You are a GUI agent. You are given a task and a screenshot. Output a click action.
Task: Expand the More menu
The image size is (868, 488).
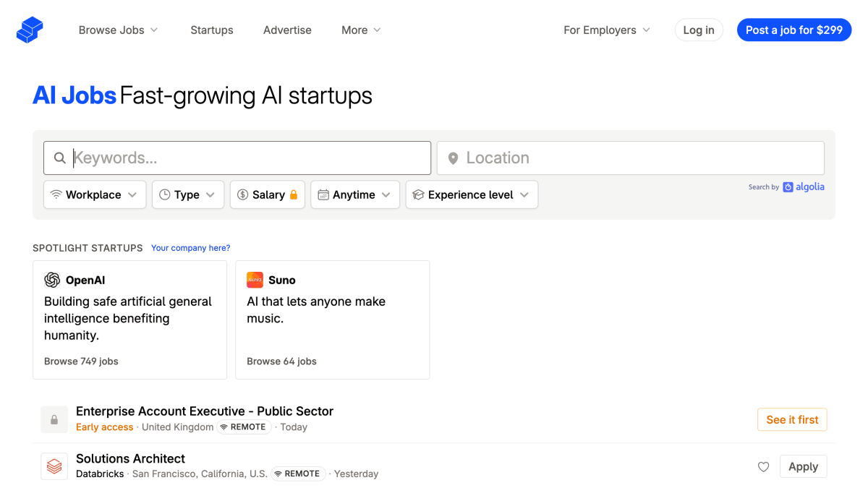pos(361,30)
